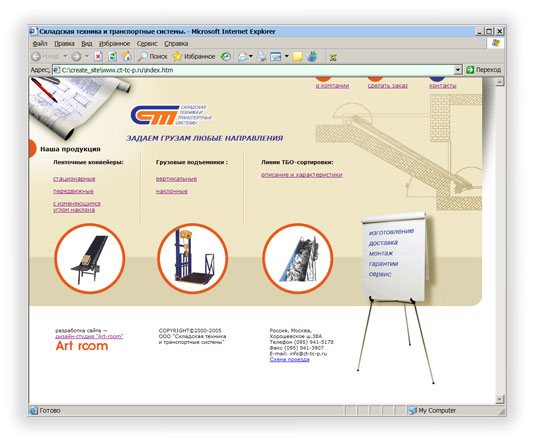Open the Search (Поиск) toolbar button
The height and width of the screenshot is (441, 534).
click(x=153, y=57)
